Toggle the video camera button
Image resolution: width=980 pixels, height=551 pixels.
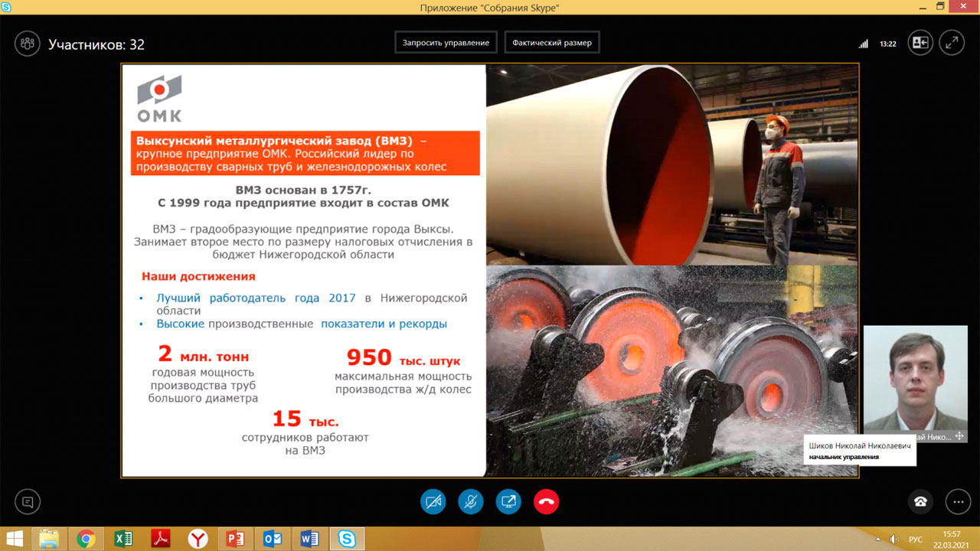pyautogui.click(x=433, y=502)
